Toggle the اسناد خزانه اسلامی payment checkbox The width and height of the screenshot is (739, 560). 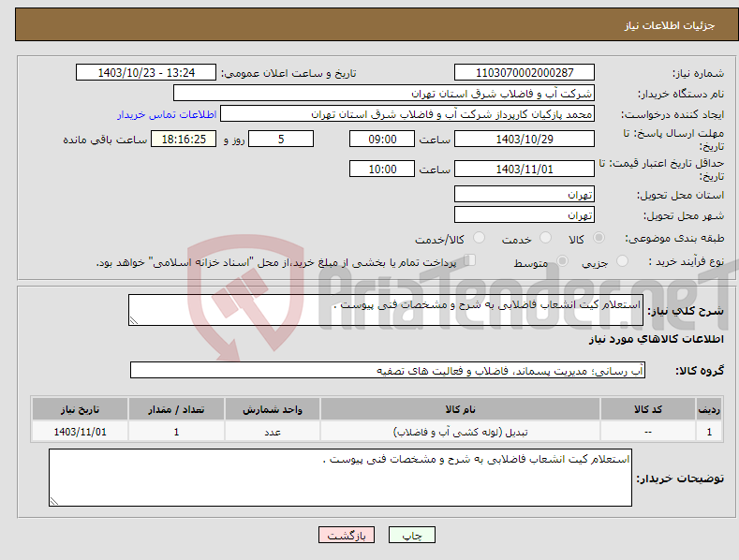pyautogui.click(x=470, y=260)
